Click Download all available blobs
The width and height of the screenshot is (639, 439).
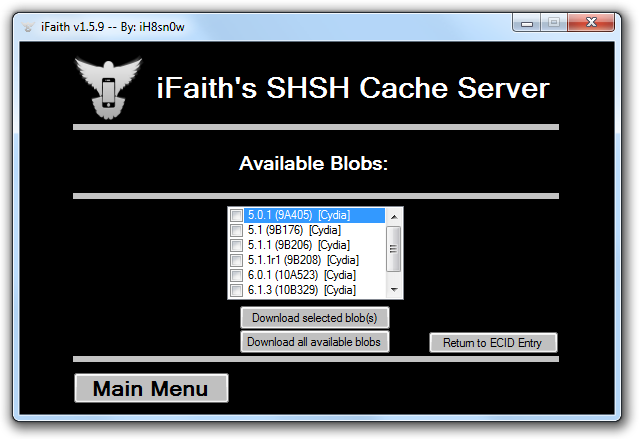pos(314,342)
